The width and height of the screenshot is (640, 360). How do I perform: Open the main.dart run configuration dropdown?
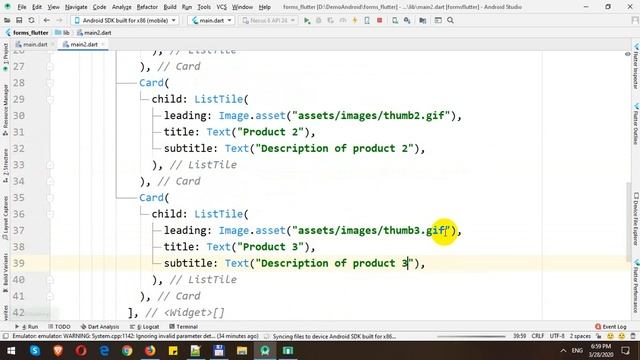point(211,20)
